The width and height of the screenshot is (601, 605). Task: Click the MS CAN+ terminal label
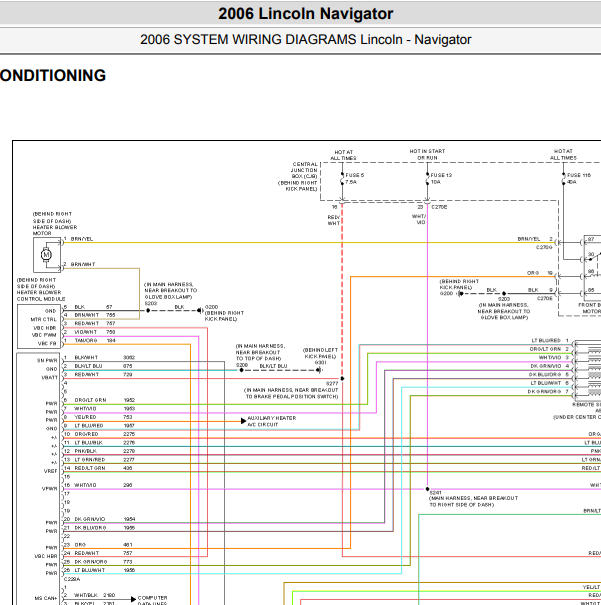46,598
